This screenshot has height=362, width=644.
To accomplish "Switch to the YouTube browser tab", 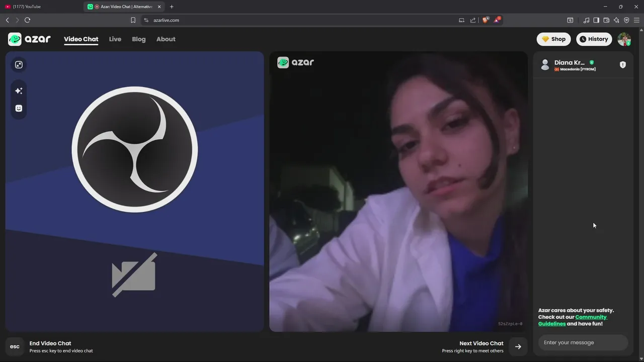I will pyautogui.click(x=41, y=7).
